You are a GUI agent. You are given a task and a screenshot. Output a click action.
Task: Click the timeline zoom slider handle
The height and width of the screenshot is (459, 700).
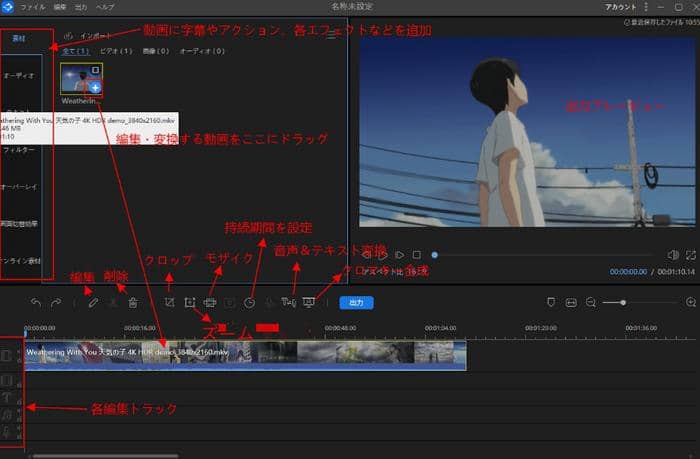pyautogui.click(x=623, y=303)
